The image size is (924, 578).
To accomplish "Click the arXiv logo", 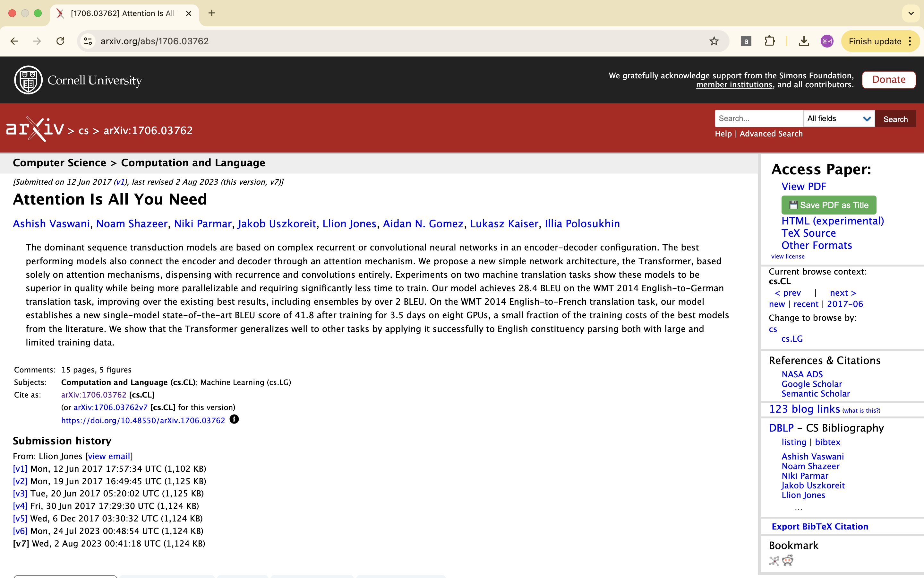I will [35, 129].
